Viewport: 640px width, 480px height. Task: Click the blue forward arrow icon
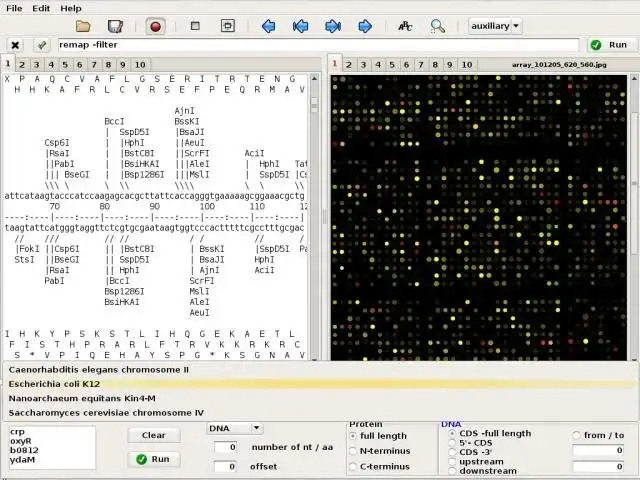coord(365,26)
